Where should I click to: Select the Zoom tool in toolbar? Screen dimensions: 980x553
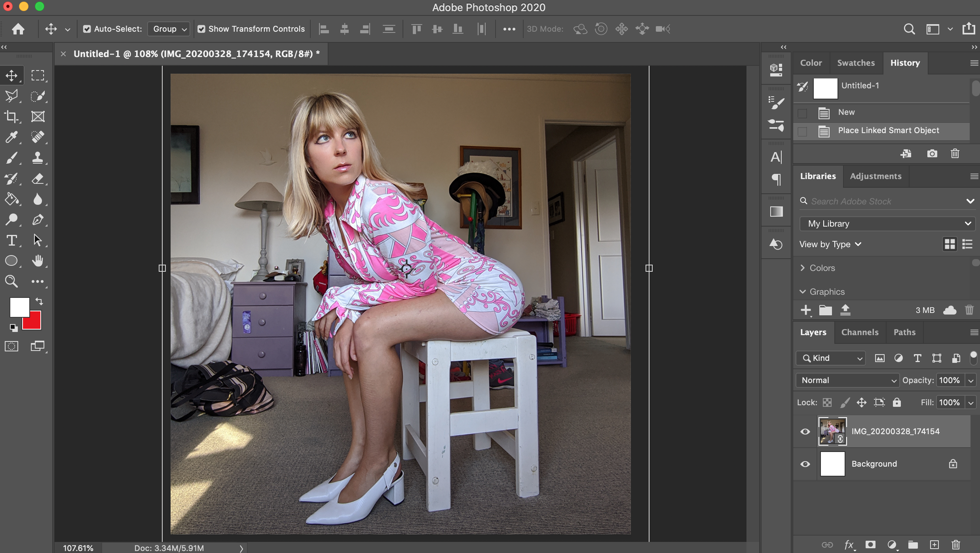(x=11, y=281)
